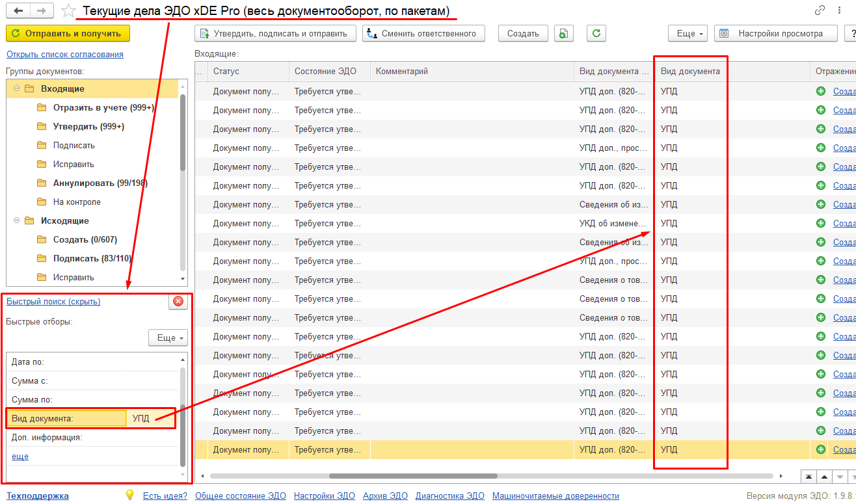Screen dimensions: 856x504
Task: Click the Сумма с filter row
Action: (92, 380)
